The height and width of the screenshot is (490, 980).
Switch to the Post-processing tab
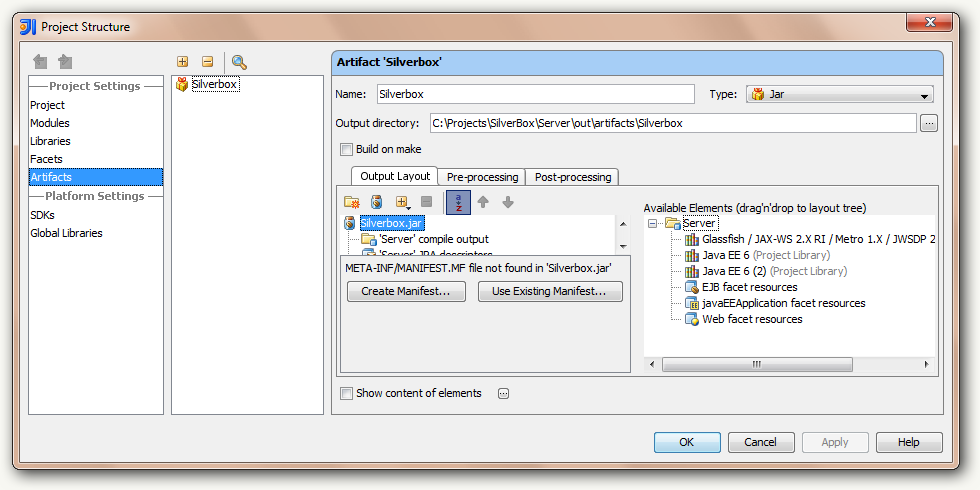point(572,177)
